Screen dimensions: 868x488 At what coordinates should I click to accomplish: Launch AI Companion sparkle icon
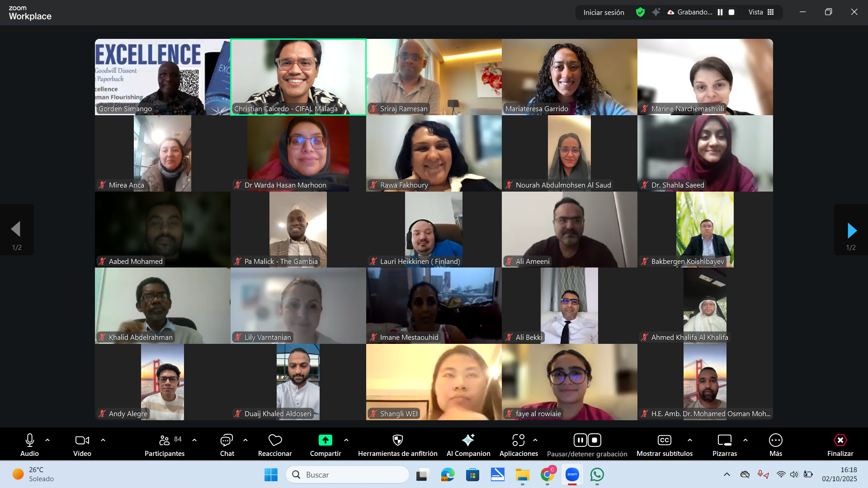point(468,440)
